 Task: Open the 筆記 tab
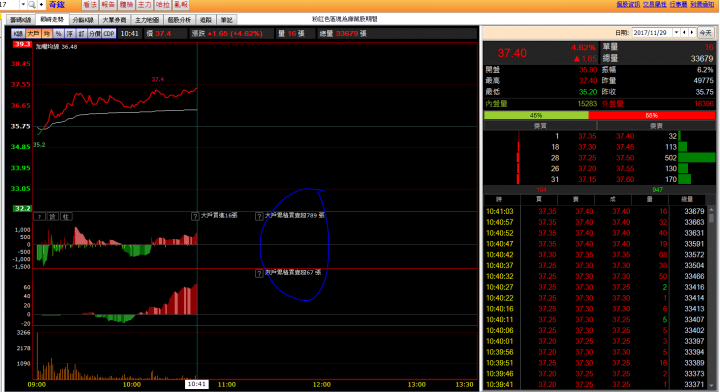tap(227, 20)
